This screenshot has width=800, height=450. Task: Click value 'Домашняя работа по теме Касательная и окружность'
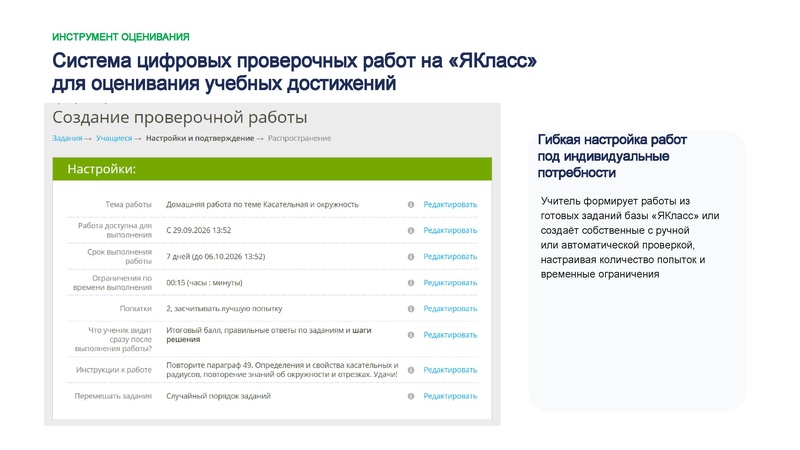(x=262, y=205)
